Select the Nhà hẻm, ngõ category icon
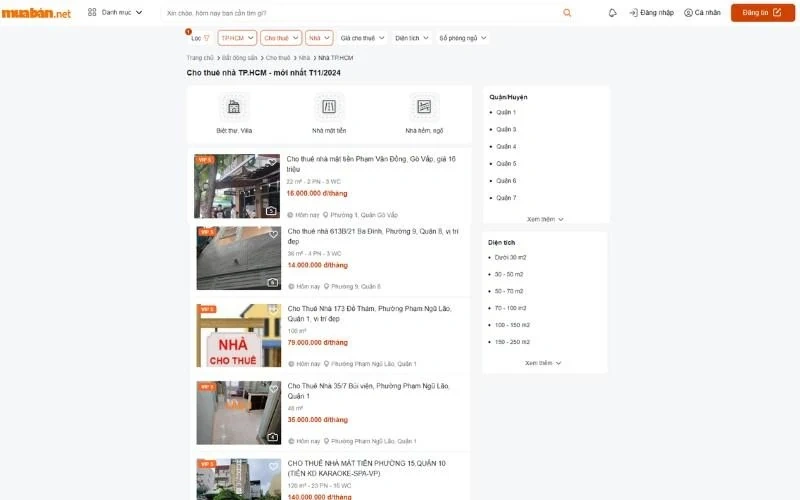 424,107
